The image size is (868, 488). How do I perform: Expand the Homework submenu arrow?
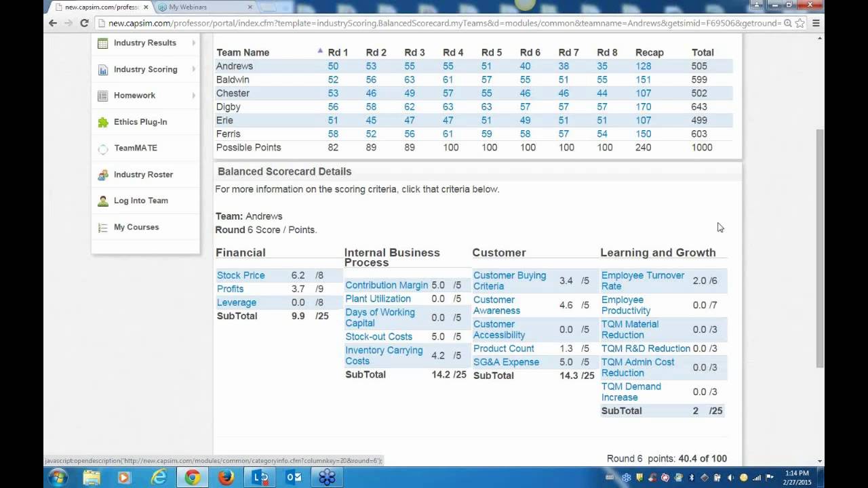click(193, 96)
